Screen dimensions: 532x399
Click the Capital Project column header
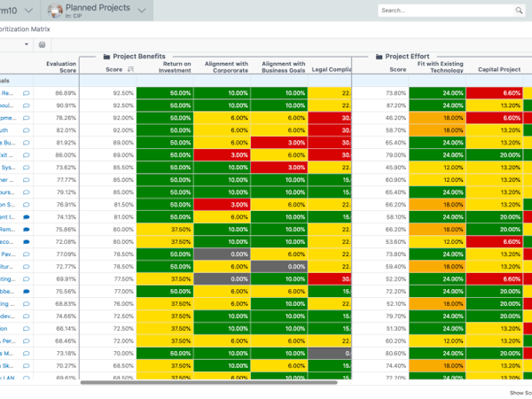(x=499, y=69)
